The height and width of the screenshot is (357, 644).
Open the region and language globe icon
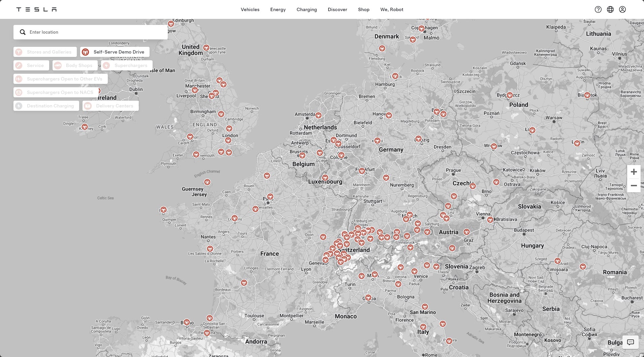click(x=610, y=9)
